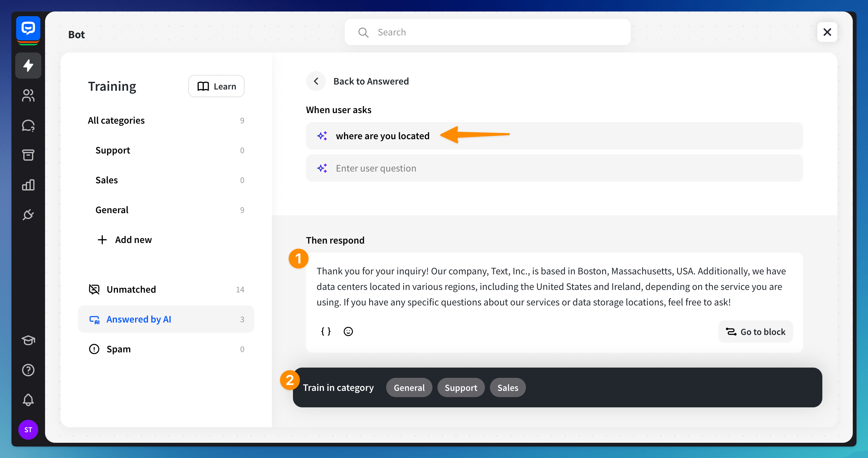Choose Support as the training category
The image size is (868, 458).
461,387
